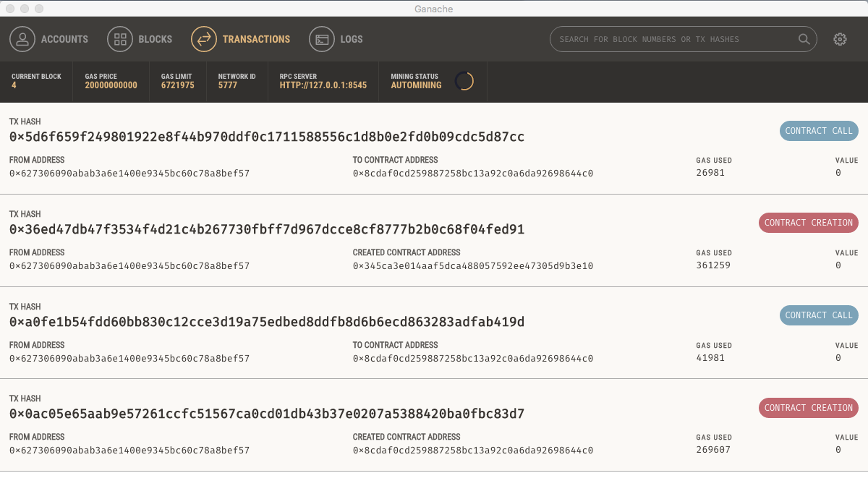
Task: Click Contract Creation badge of 0x36ed transaction
Action: (x=809, y=223)
